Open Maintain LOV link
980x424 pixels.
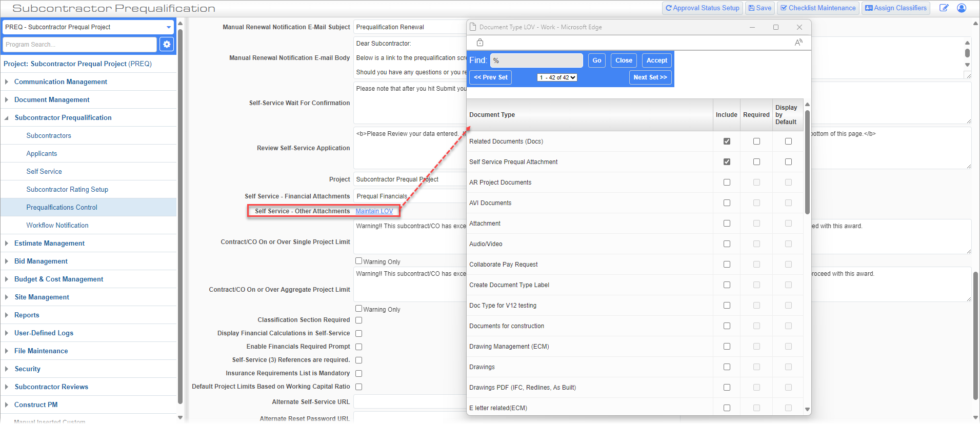(374, 211)
